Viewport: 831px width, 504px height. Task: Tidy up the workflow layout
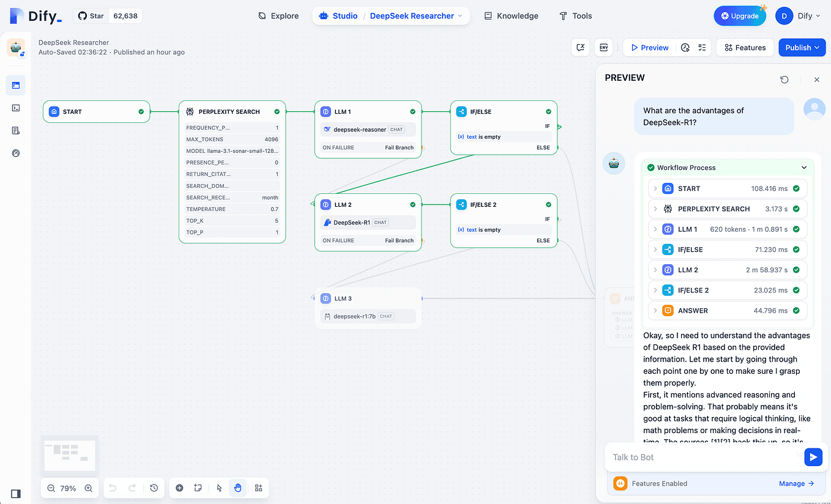click(x=258, y=487)
